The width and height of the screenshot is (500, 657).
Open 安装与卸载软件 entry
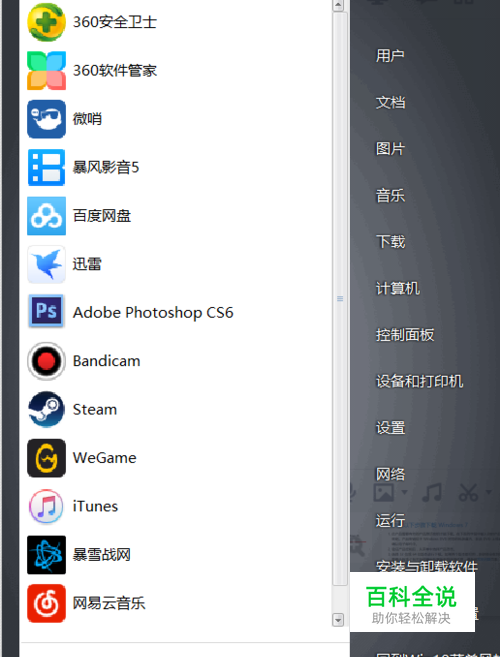pyautogui.click(x=427, y=566)
